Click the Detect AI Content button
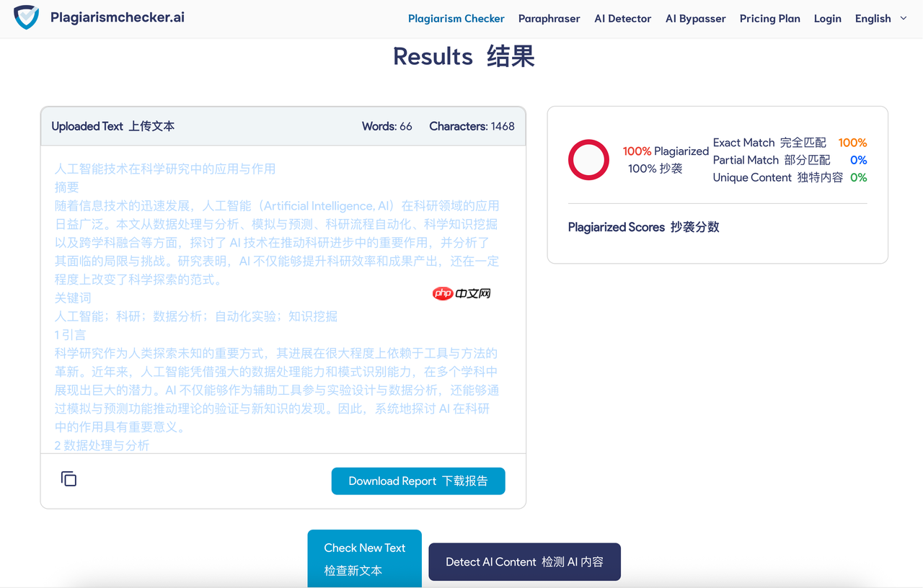The width and height of the screenshot is (923, 588). point(524,561)
